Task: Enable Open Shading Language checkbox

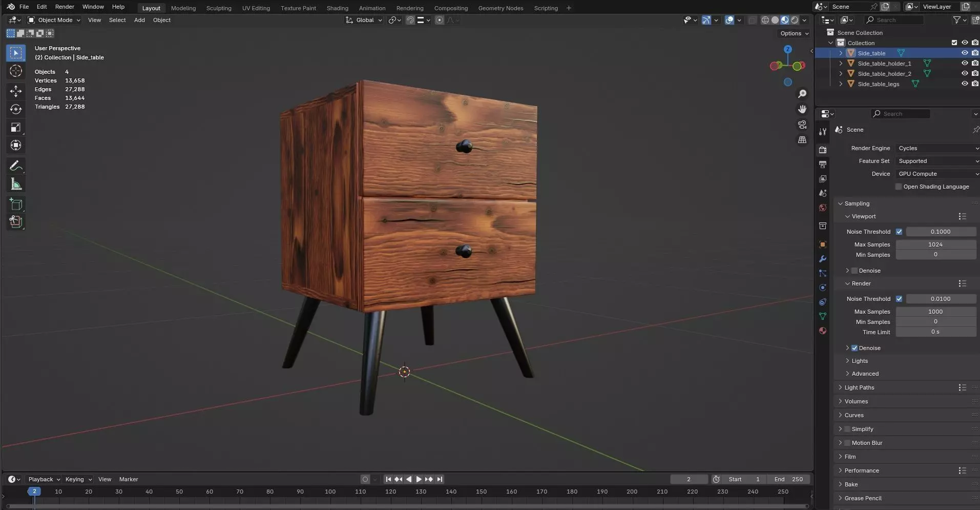Action: (899, 187)
